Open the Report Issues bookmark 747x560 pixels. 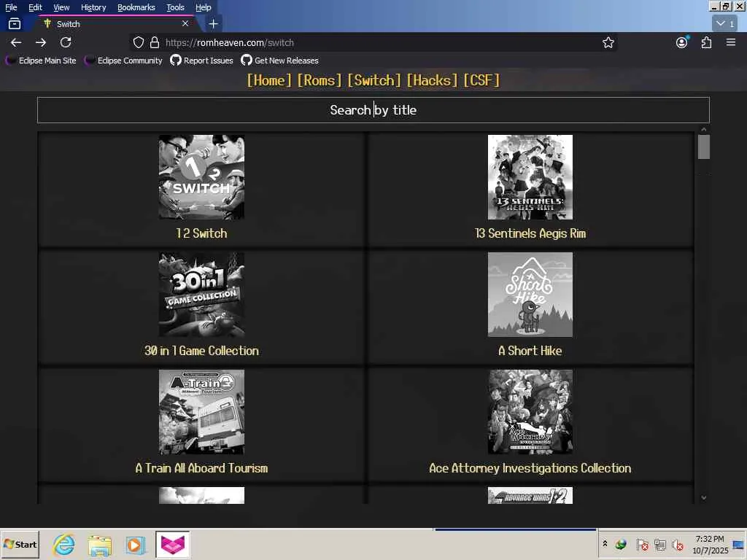pos(201,61)
